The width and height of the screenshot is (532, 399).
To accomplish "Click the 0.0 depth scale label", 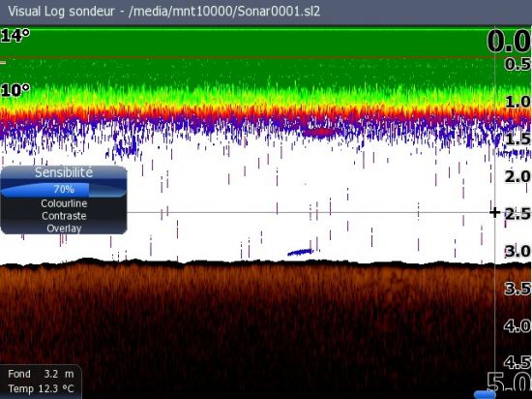I will pyautogui.click(x=509, y=42).
